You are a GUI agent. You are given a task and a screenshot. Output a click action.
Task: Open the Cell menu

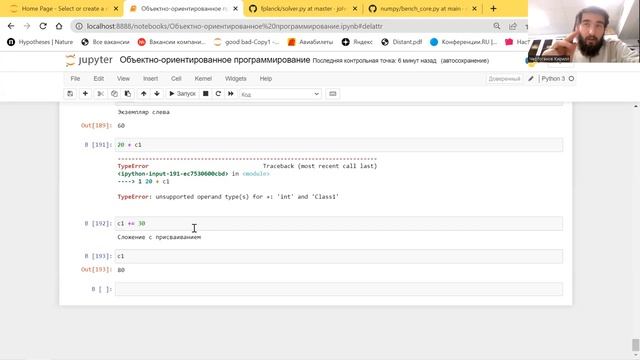(x=176, y=78)
